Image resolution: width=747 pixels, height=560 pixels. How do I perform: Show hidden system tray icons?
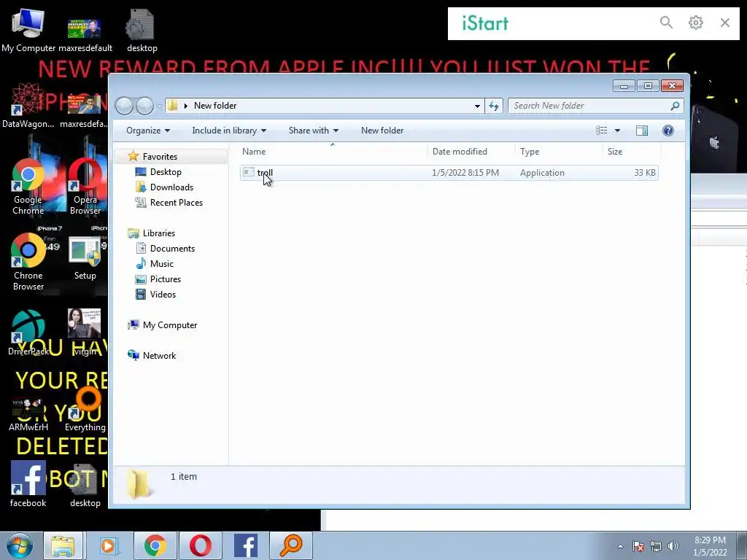(620, 546)
